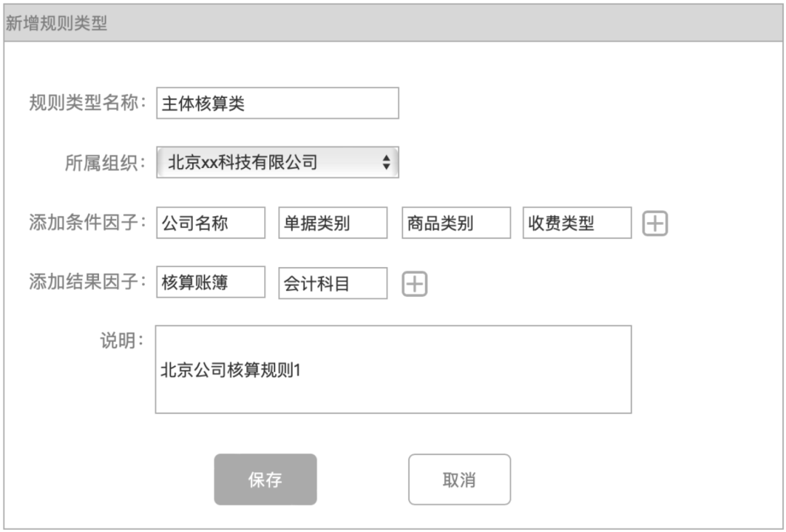Click the 新增规则类型 dialog title bar
The height and width of the screenshot is (532, 786).
tap(393, 23)
